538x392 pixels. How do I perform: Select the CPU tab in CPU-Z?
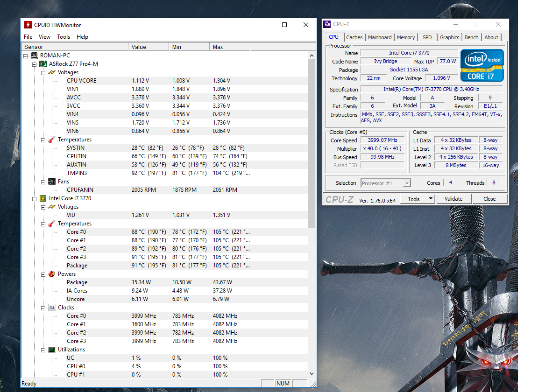(x=333, y=37)
